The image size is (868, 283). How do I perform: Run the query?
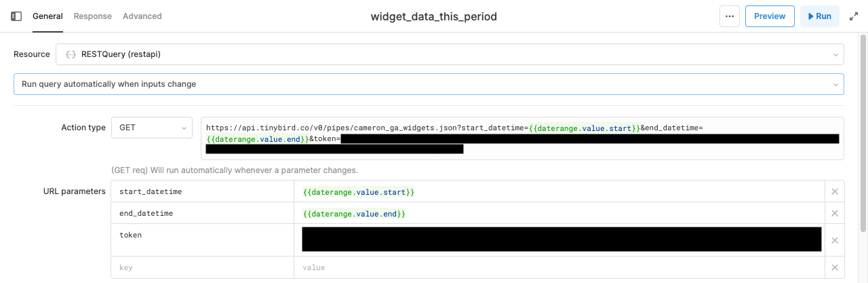(819, 16)
